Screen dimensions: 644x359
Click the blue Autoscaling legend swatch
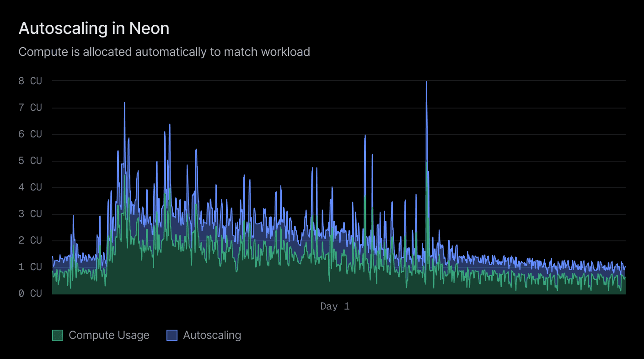pos(172,335)
